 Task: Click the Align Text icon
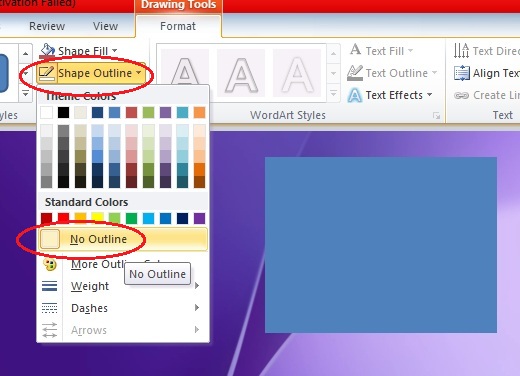pos(462,73)
